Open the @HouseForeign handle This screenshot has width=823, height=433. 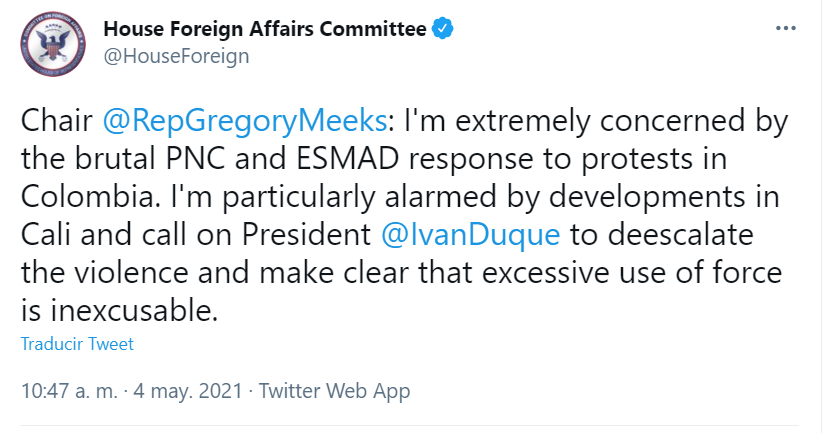(x=176, y=56)
